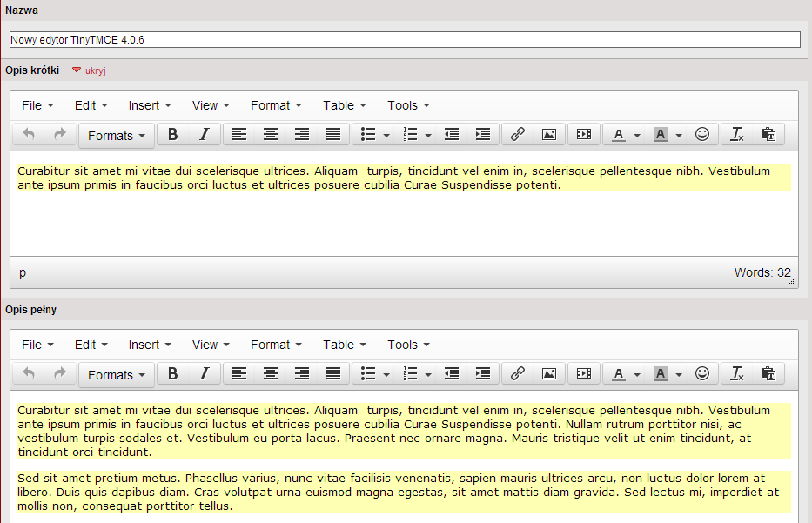Open emoticons in the Opis pełny editor

point(702,374)
